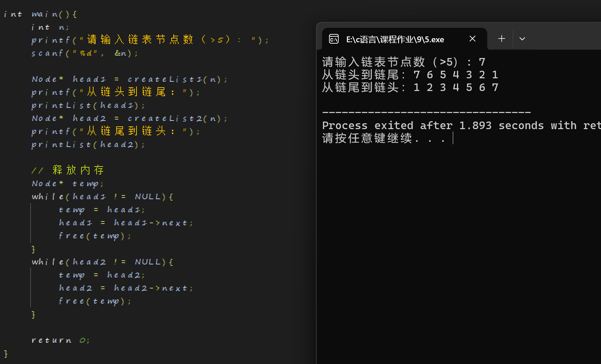Click terminal output line '从链尾到链头: 1 2 3 4 5 6 7'
The height and width of the screenshot is (364, 601).
(410, 88)
